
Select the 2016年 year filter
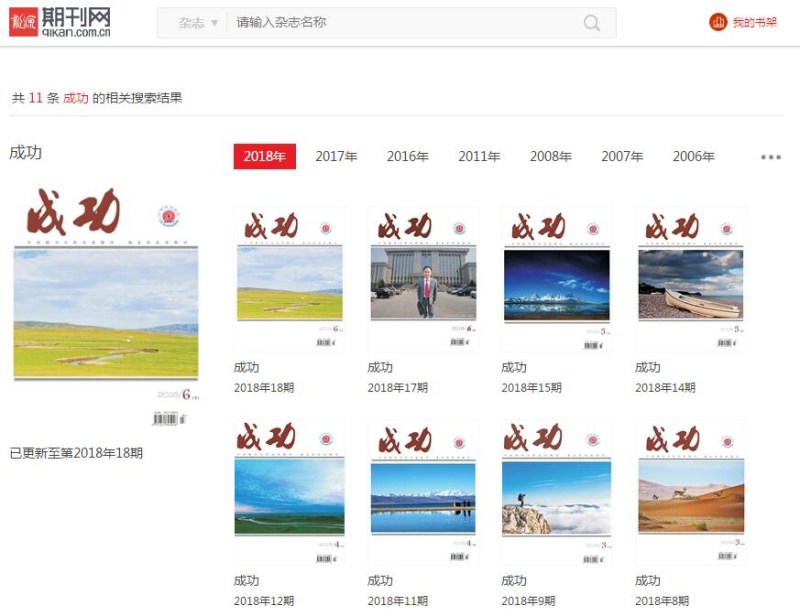click(407, 156)
